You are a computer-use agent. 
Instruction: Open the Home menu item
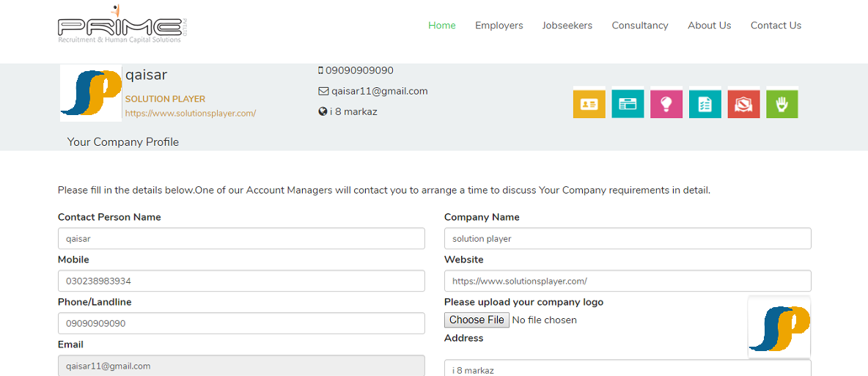tap(442, 26)
